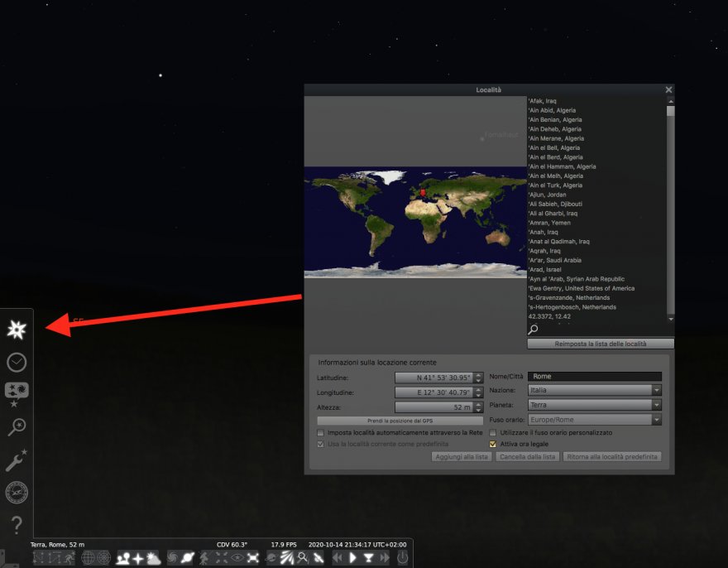Enable 'Imposta località automaticamente attraverso la Rete'
Viewport: 728px width, 568px height.
pyautogui.click(x=321, y=432)
